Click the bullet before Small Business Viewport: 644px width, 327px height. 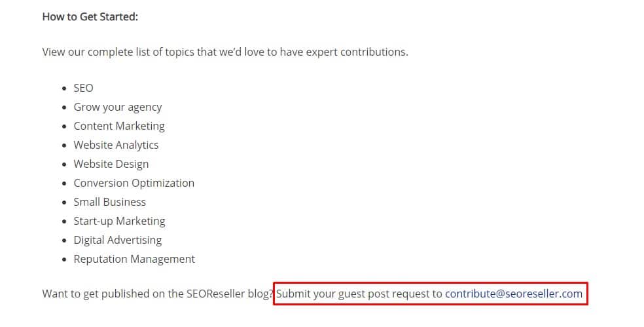[64, 202]
